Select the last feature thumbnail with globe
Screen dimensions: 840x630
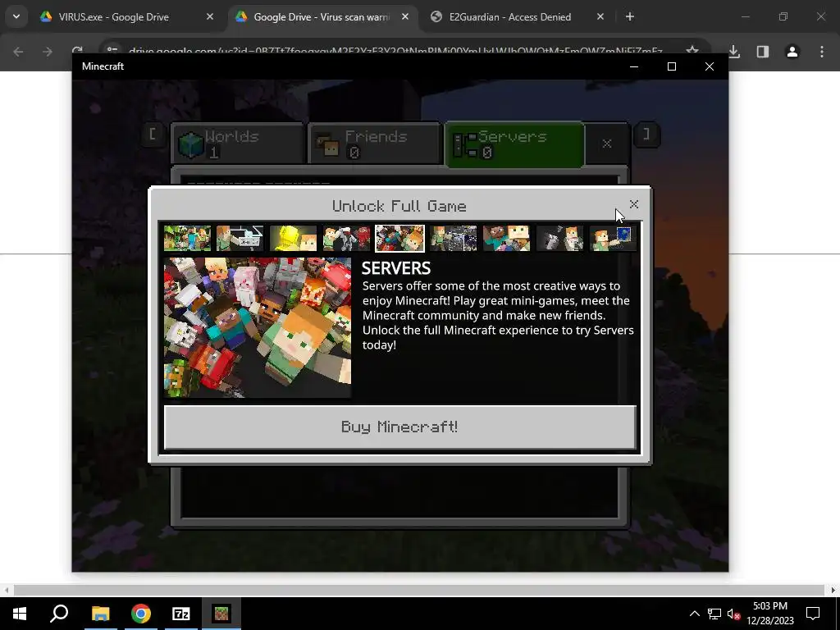[613, 238]
